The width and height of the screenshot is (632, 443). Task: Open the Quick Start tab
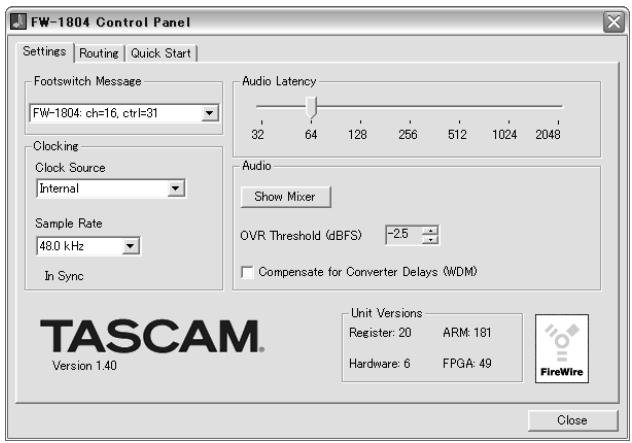click(x=160, y=53)
